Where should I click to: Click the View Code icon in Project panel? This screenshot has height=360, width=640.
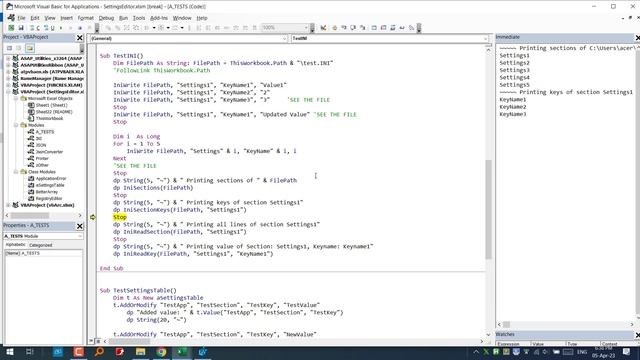pyautogui.click(x=9, y=48)
